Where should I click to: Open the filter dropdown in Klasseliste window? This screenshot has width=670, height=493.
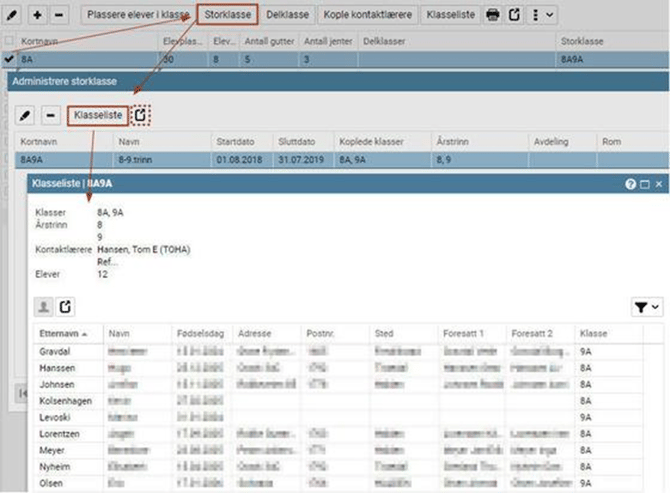(647, 308)
